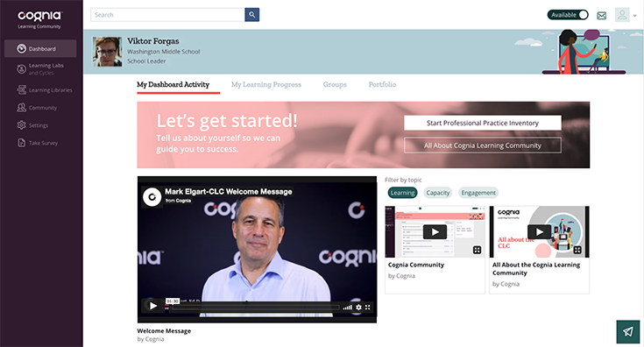Open the messages envelope icon

[x=602, y=16]
